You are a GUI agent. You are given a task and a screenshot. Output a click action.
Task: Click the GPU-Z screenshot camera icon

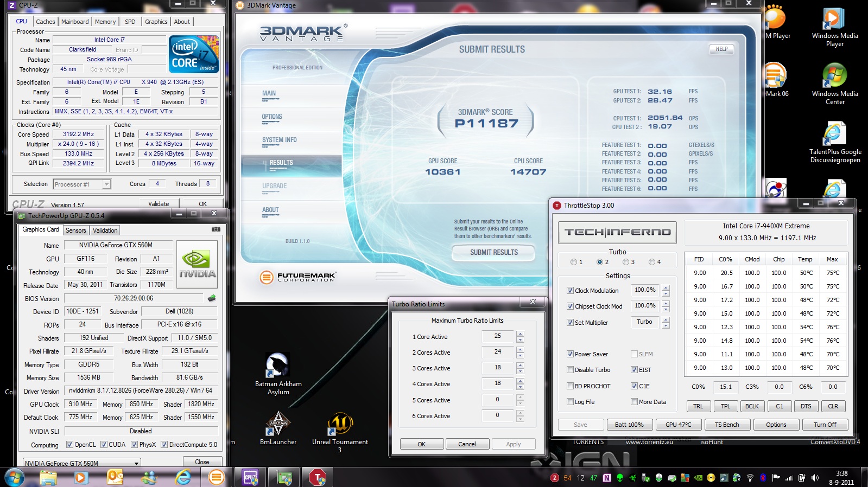coord(216,229)
